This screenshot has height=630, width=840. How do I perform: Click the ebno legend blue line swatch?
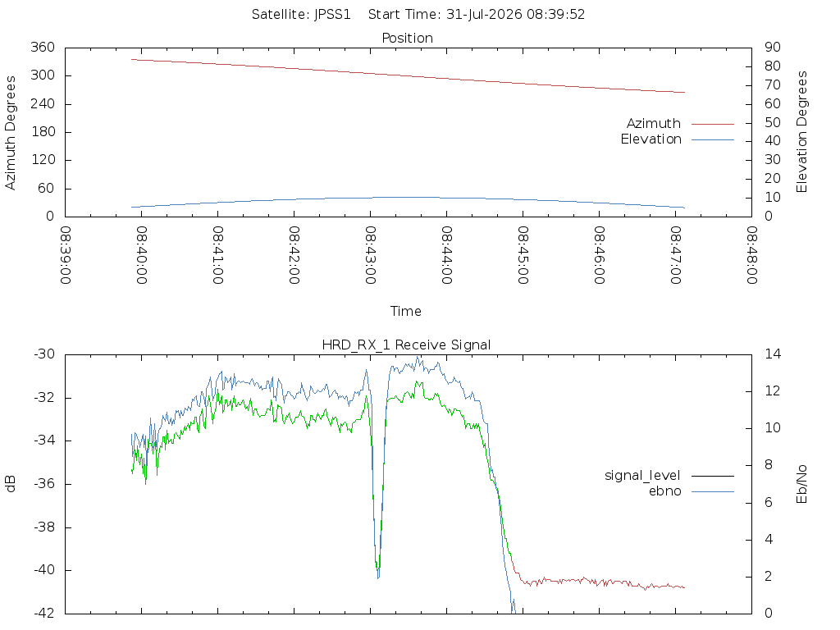click(x=713, y=491)
